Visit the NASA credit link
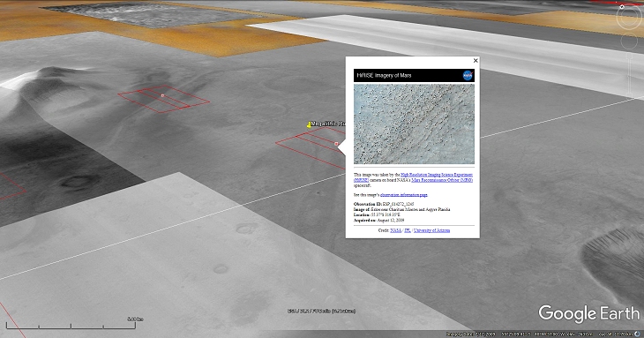The width and height of the screenshot is (644, 338). click(x=395, y=230)
